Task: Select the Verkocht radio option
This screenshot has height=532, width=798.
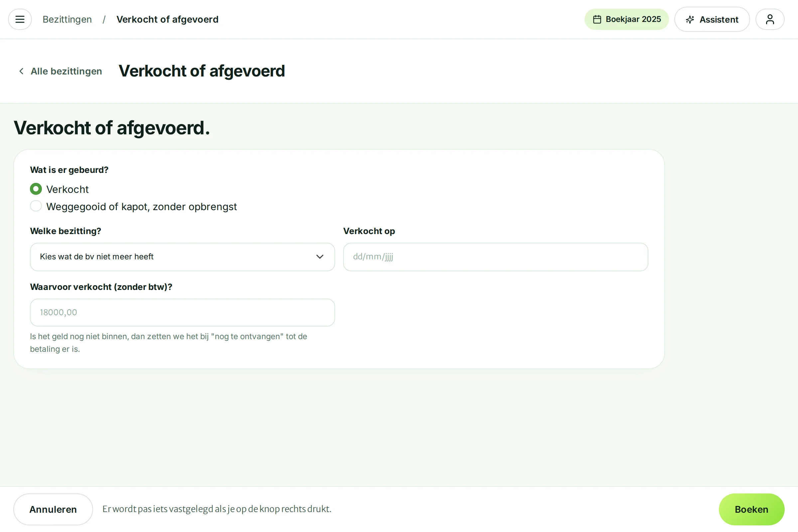Action: (36, 189)
